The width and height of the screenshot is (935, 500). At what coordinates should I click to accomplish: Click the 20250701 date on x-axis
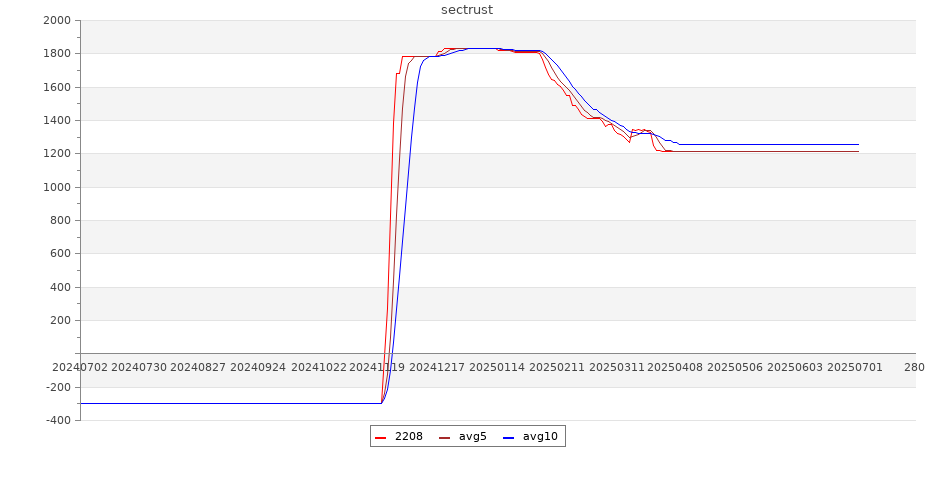854,367
